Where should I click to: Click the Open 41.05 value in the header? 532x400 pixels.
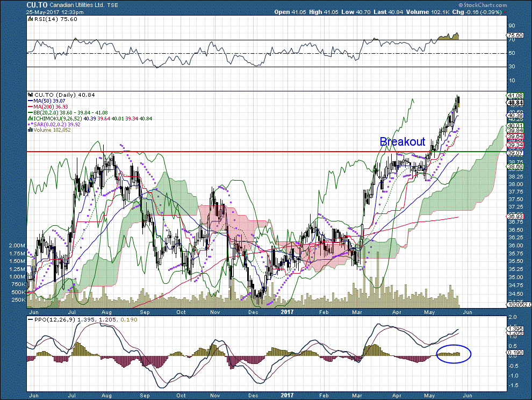(290, 12)
